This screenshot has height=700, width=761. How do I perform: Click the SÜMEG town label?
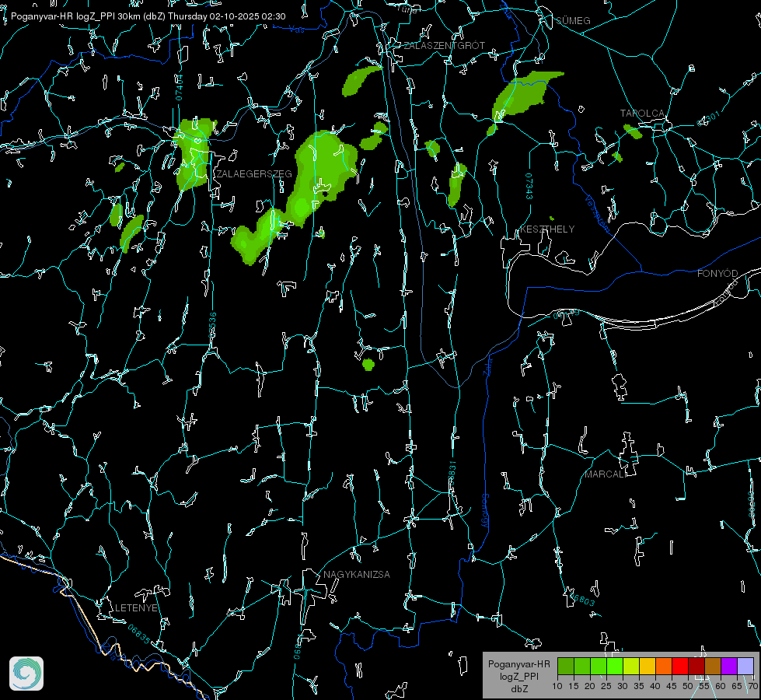pos(573,20)
